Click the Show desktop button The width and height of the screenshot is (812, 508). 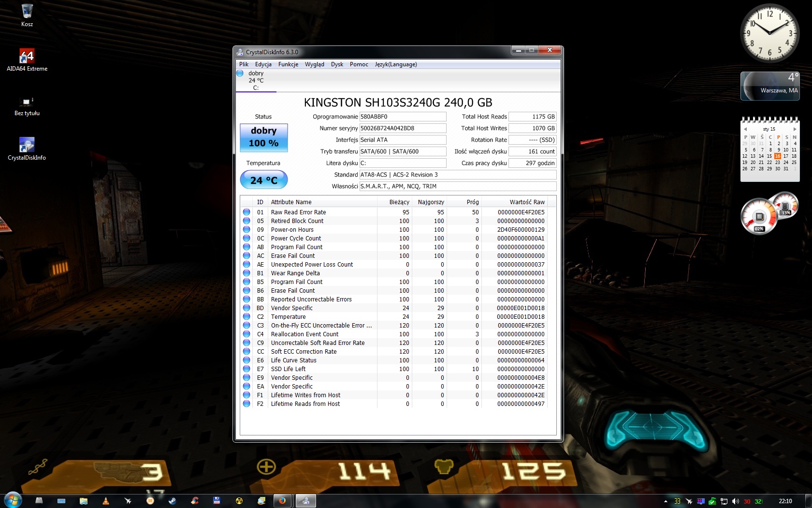coord(808,501)
